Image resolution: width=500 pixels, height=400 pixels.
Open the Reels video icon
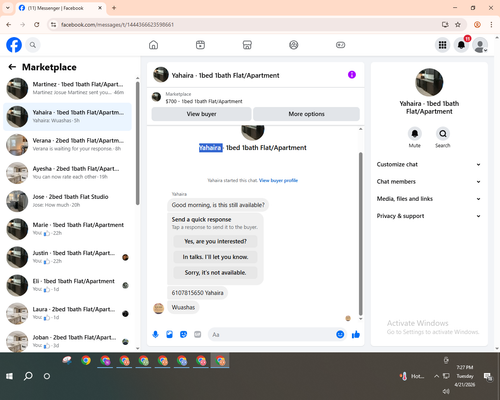[x=200, y=45]
